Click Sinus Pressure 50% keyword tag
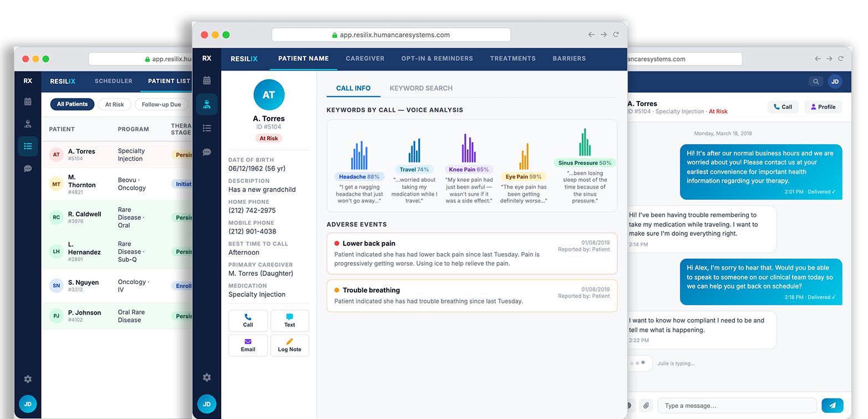This screenshot has height=419, width=868. click(x=585, y=163)
